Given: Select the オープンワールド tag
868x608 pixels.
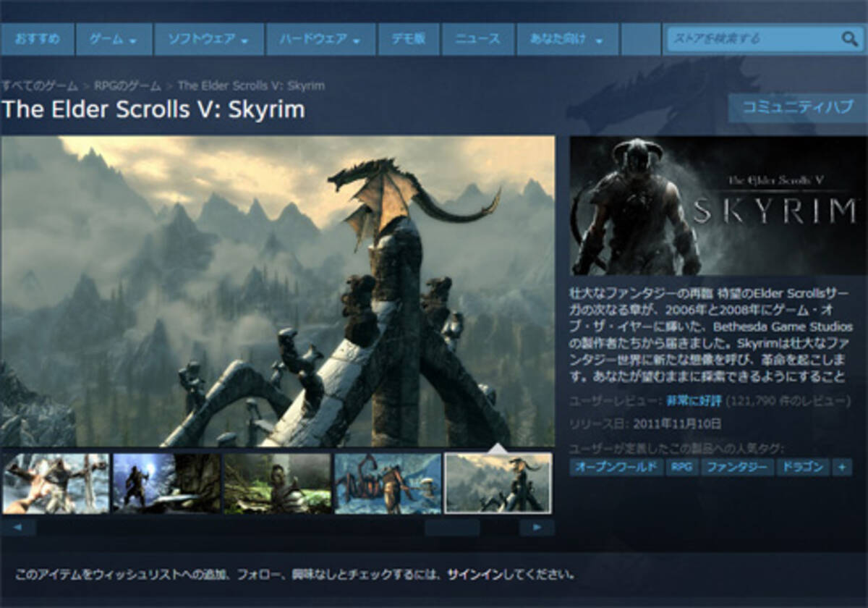Looking at the screenshot, I should coord(616,468).
